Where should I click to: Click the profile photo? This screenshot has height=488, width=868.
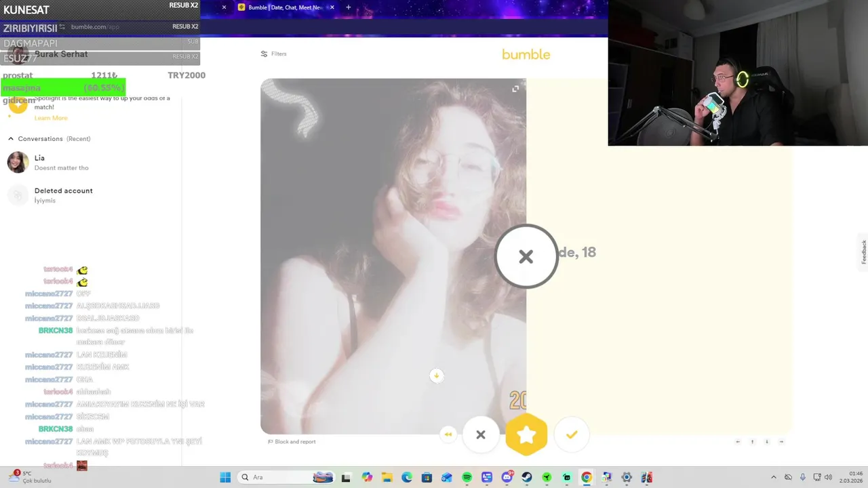pyautogui.click(x=393, y=256)
